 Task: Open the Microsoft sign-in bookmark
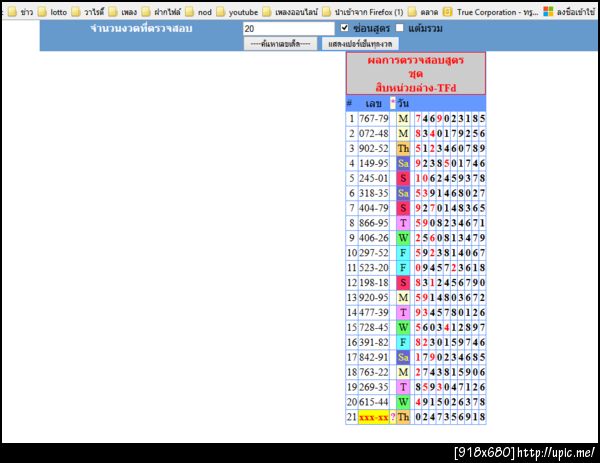569,12
